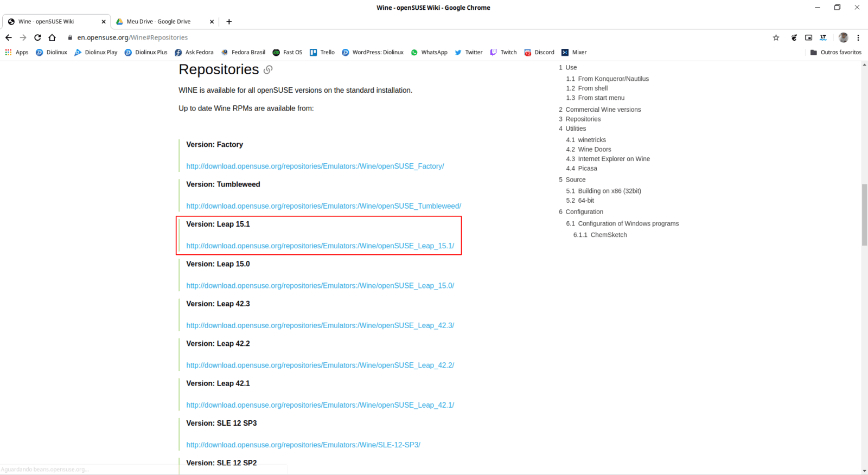Screen dimensions: 868x475
Task: Bookmark this page with the star icon
Action: (776, 37)
